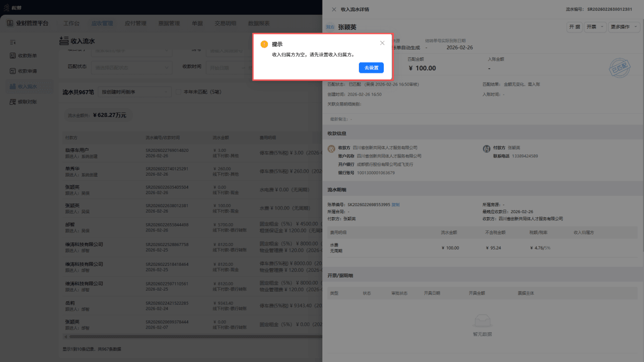Click the 开据 button

[574, 27]
